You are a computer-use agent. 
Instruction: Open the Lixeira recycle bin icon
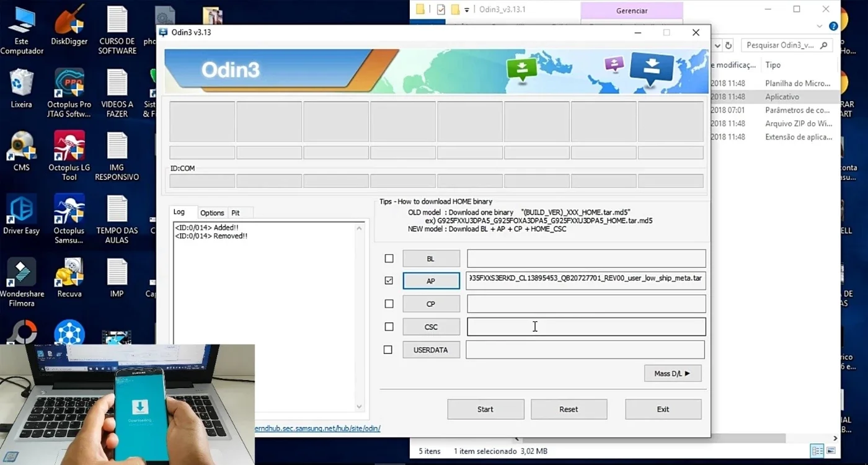click(x=22, y=89)
